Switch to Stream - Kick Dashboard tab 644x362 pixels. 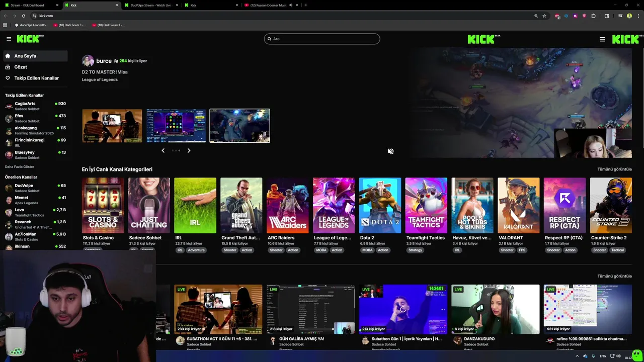(30, 5)
